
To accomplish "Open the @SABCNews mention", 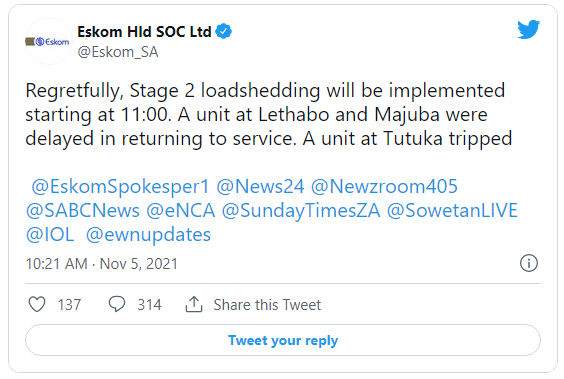I will [83, 211].
